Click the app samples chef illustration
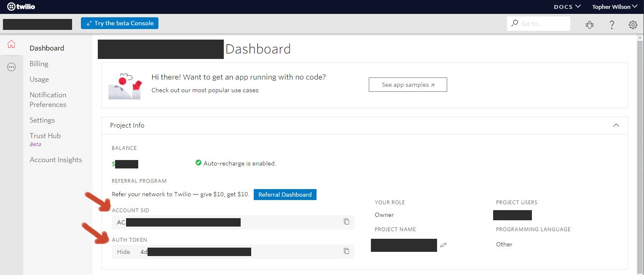Screen dimensions: 644x275 click(125, 85)
